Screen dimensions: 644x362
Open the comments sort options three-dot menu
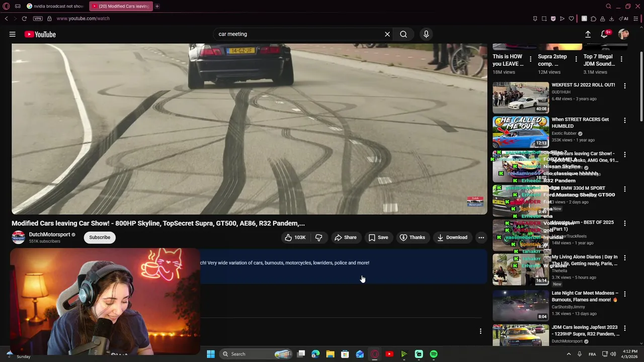[x=480, y=331]
